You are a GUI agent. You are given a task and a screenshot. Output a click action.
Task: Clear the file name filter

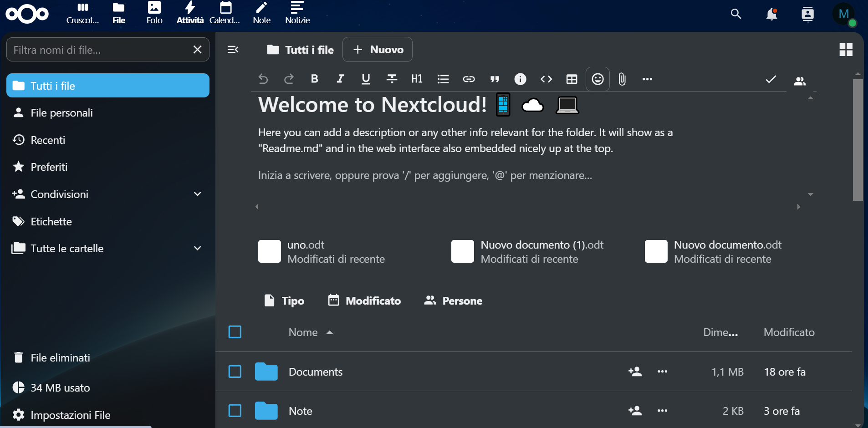point(197,50)
